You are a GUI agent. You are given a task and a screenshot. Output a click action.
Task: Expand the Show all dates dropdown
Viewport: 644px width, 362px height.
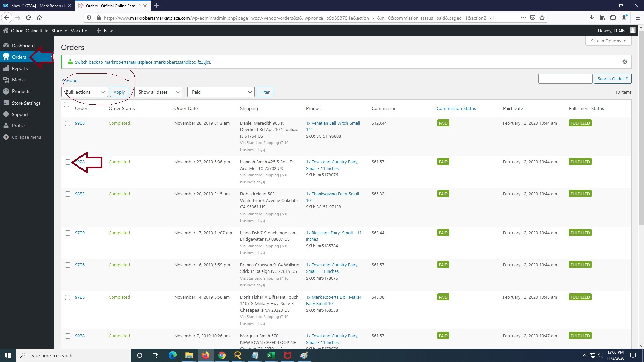158,92
